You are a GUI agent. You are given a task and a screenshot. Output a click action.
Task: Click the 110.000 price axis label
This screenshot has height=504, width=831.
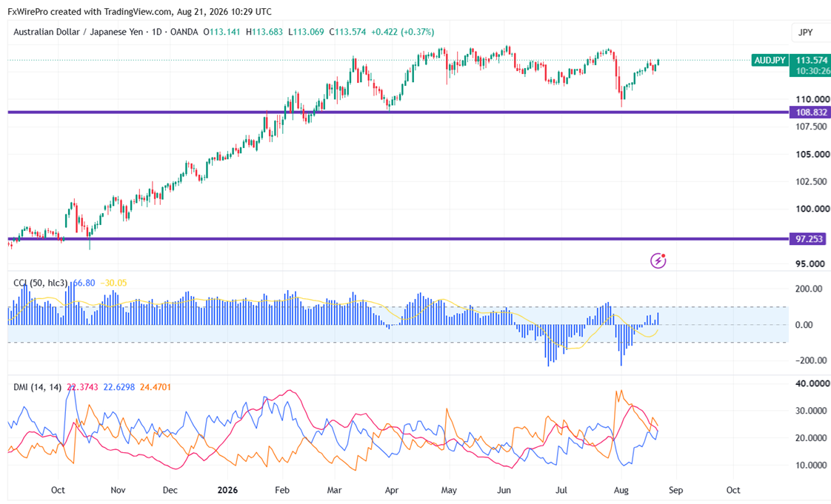(x=812, y=99)
